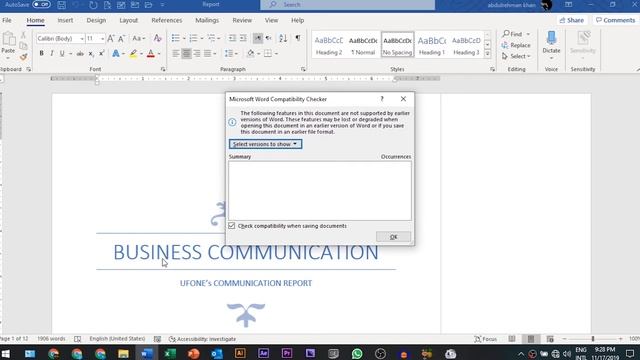Increase font size button

pyautogui.click(x=111, y=38)
